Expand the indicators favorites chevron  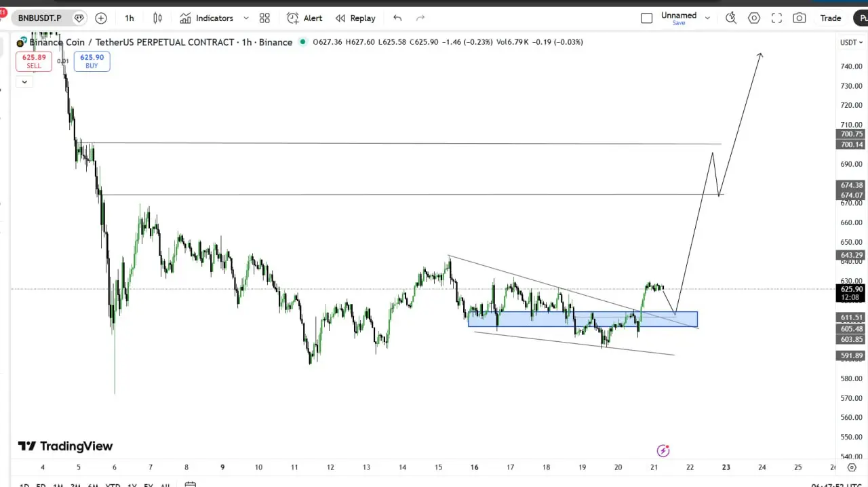tap(245, 18)
